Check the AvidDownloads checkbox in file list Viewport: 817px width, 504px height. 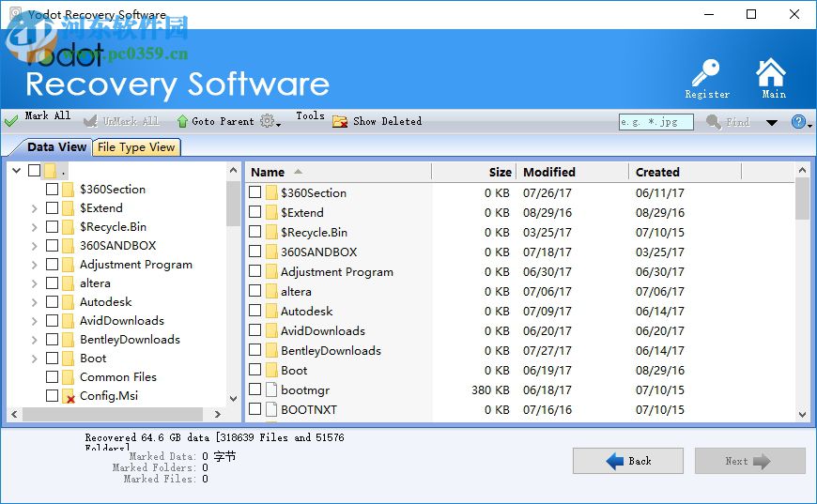pos(254,330)
